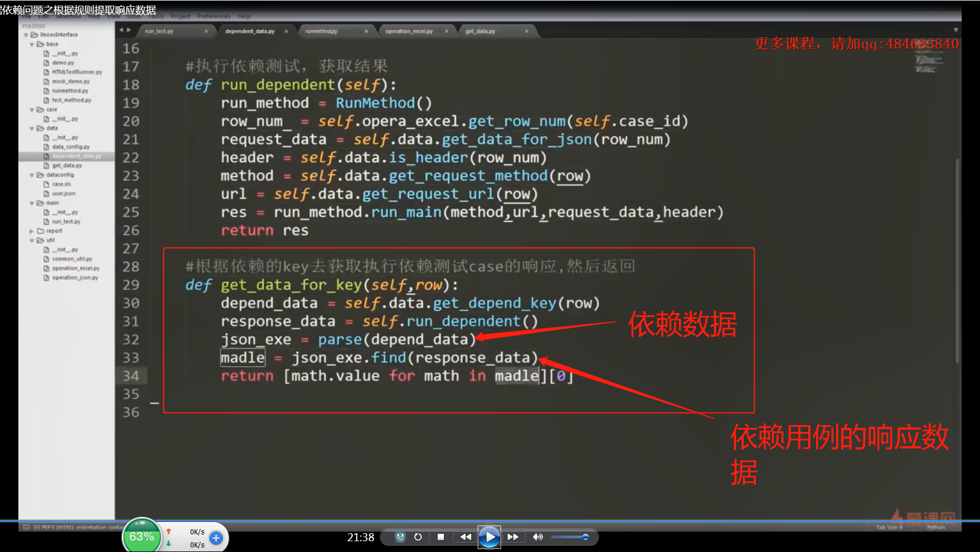Image resolution: width=980 pixels, height=552 pixels.
Task: Expand the report folder
Action: [32, 232]
